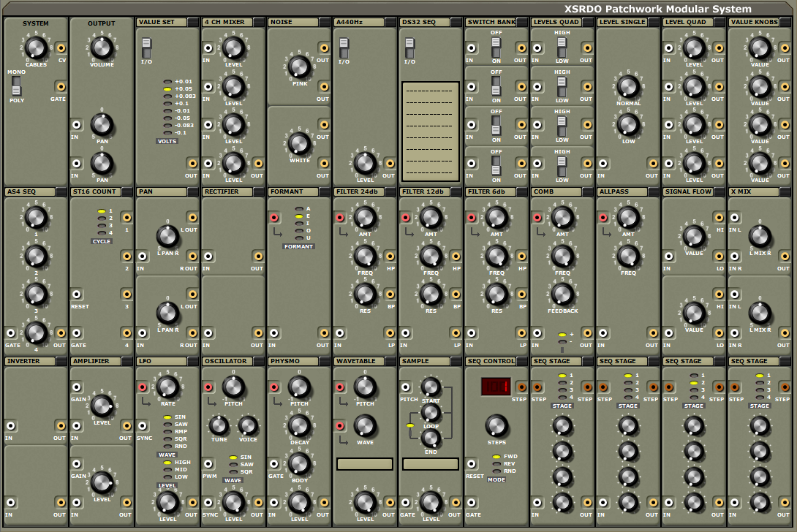Click the LP output jack on FILTER 12db
The width and height of the screenshot is (797, 532).
(x=456, y=333)
